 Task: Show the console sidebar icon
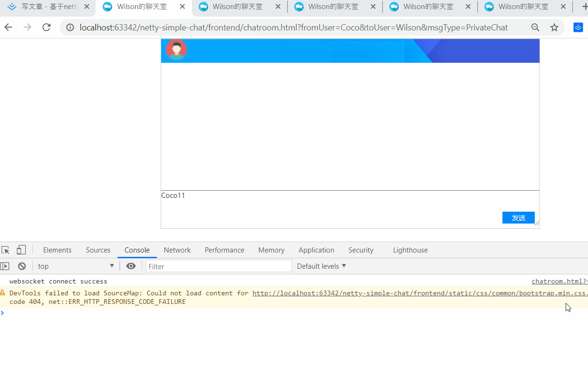click(5, 266)
